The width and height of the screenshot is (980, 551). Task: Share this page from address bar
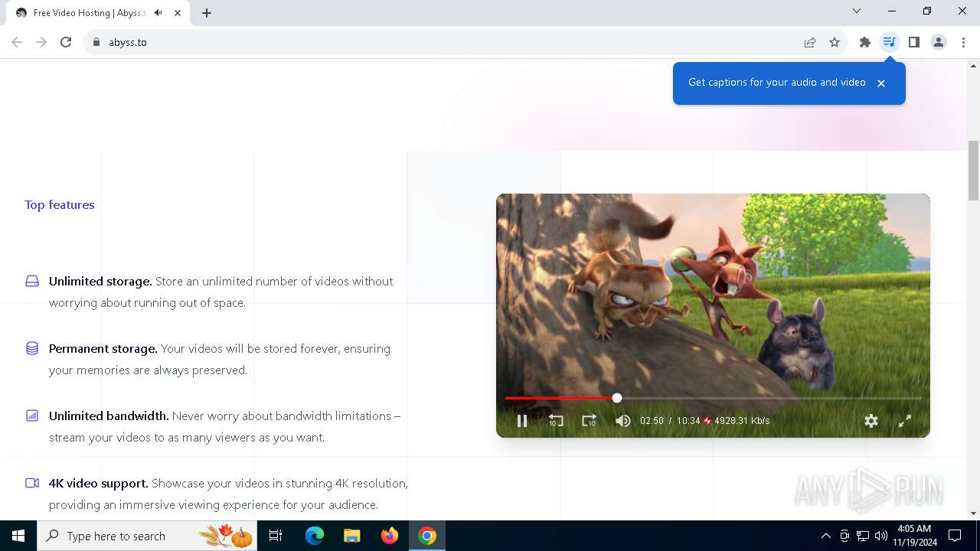coord(810,42)
